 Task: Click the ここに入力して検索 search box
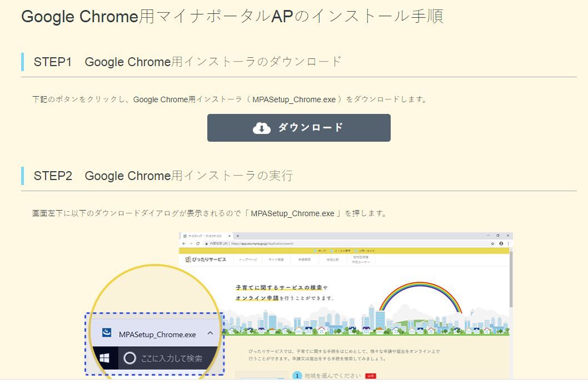pos(168,358)
